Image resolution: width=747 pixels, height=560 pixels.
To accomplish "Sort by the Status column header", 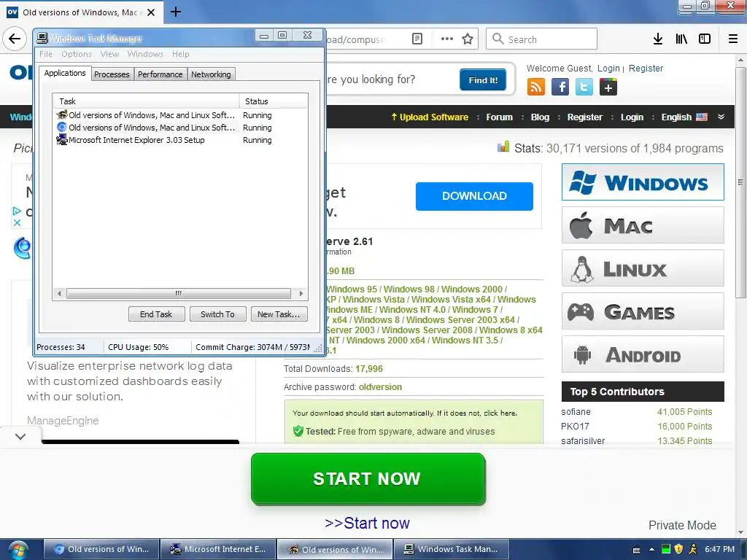I will 274,101.
